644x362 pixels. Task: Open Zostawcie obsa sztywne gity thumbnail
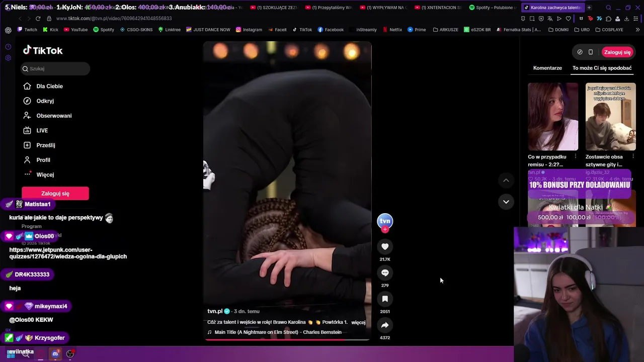pyautogui.click(x=610, y=117)
